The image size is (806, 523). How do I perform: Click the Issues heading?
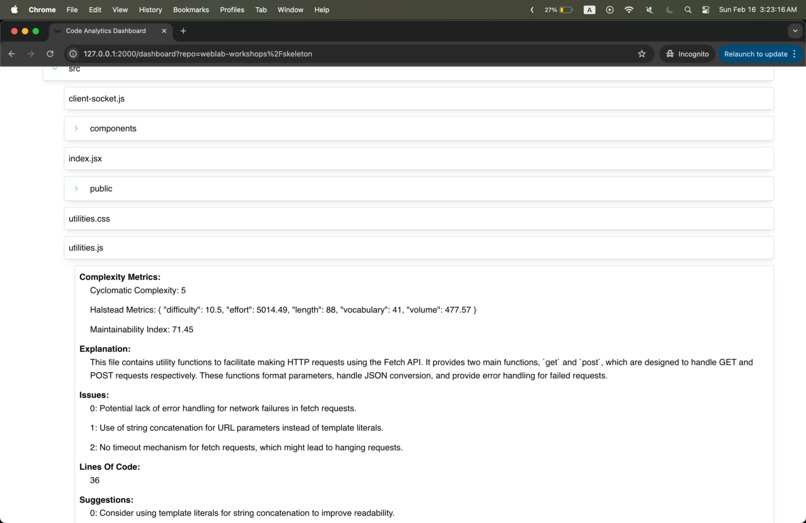94,395
